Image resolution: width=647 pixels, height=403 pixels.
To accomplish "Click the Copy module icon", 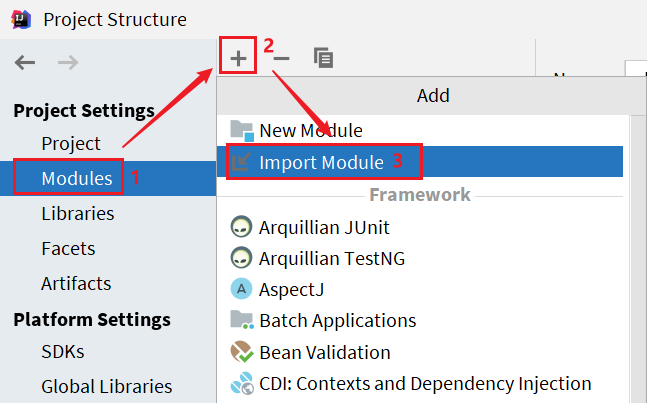I will click(324, 58).
